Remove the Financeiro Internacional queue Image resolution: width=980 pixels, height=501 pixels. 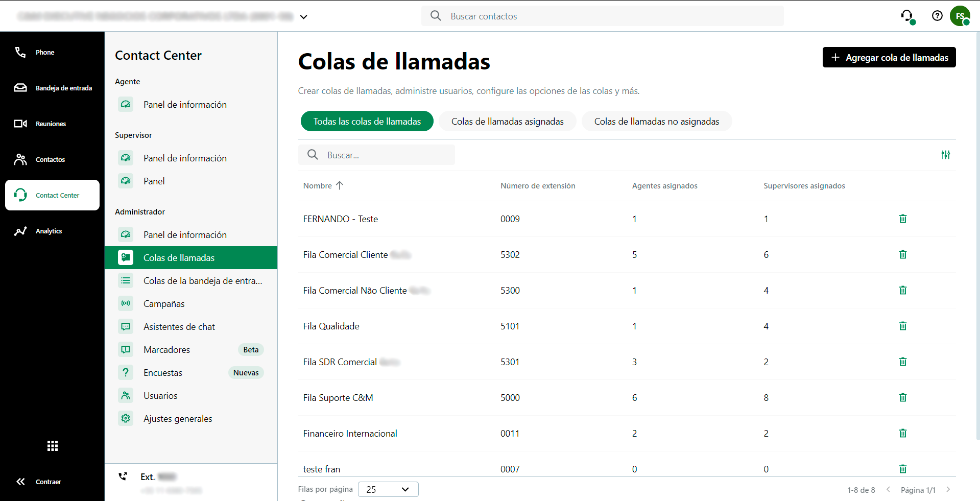tap(902, 434)
